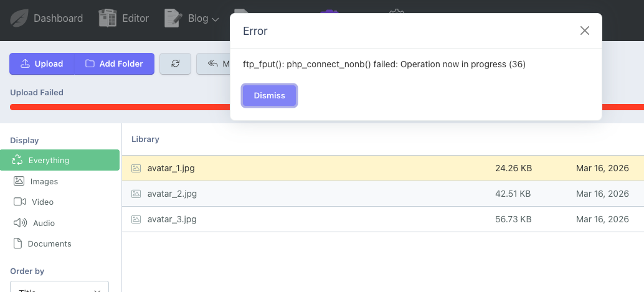The height and width of the screenshot is (292, 644).
Task: Filter library by Documents
Action: coord(49,243)
